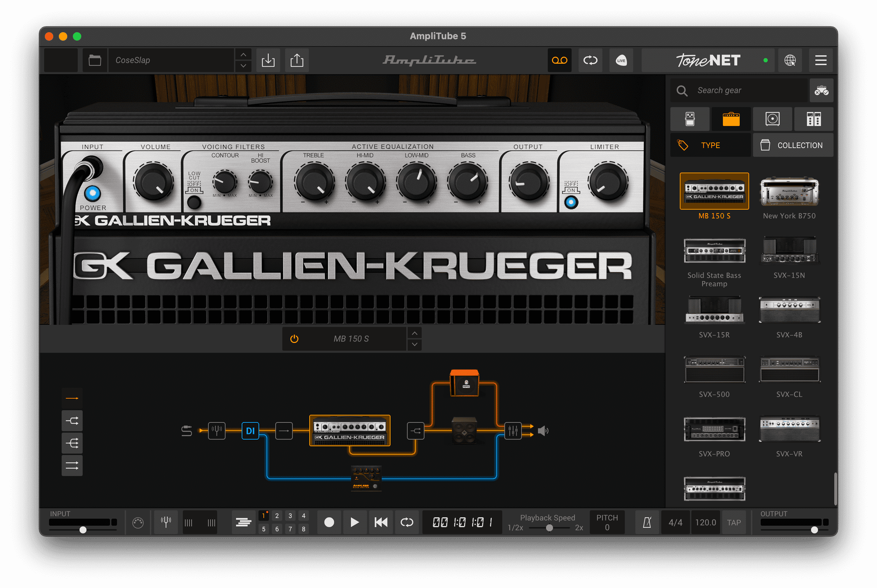Open the tuner icon in bottom bar
Viewport: 877px width, 588px height.
click(166, 522)
